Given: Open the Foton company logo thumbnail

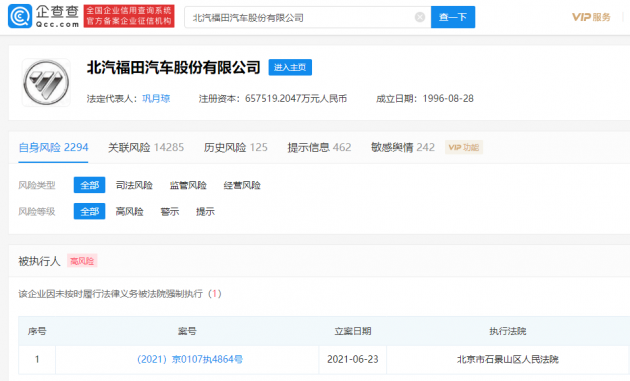Looking at the screenshot, I should coord(46,83).
